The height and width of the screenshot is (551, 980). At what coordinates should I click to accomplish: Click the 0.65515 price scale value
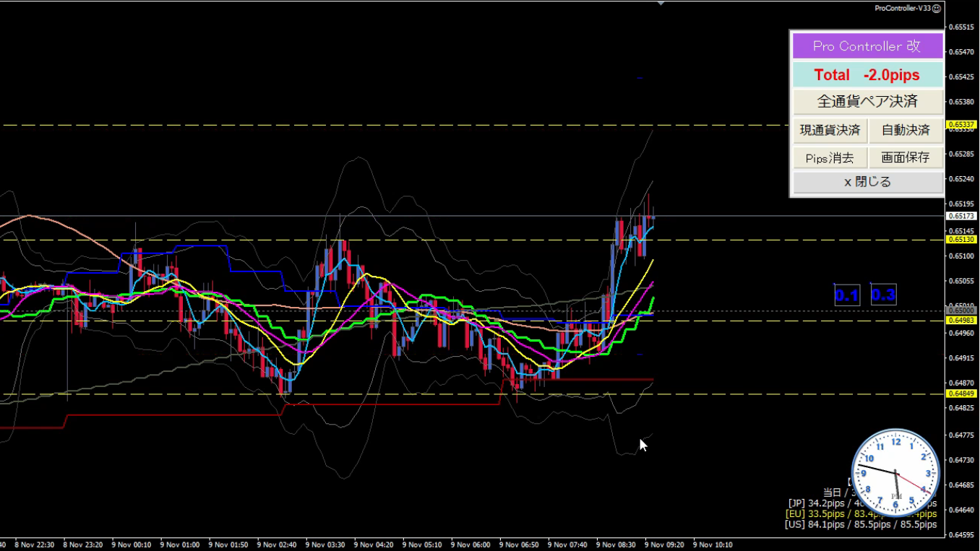point(961,27)
